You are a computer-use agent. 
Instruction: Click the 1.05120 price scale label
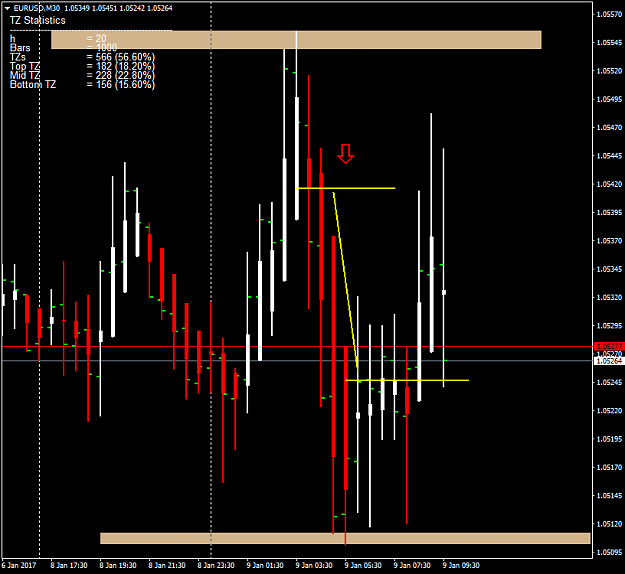tap(609, 524)
